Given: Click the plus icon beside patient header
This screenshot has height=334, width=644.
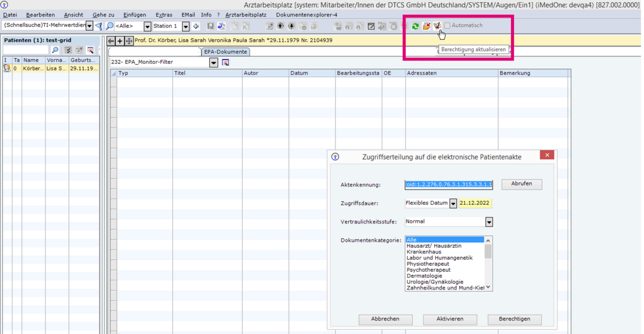Looking at the screenshot, I should pyautogui.click(x=120, y=41).
